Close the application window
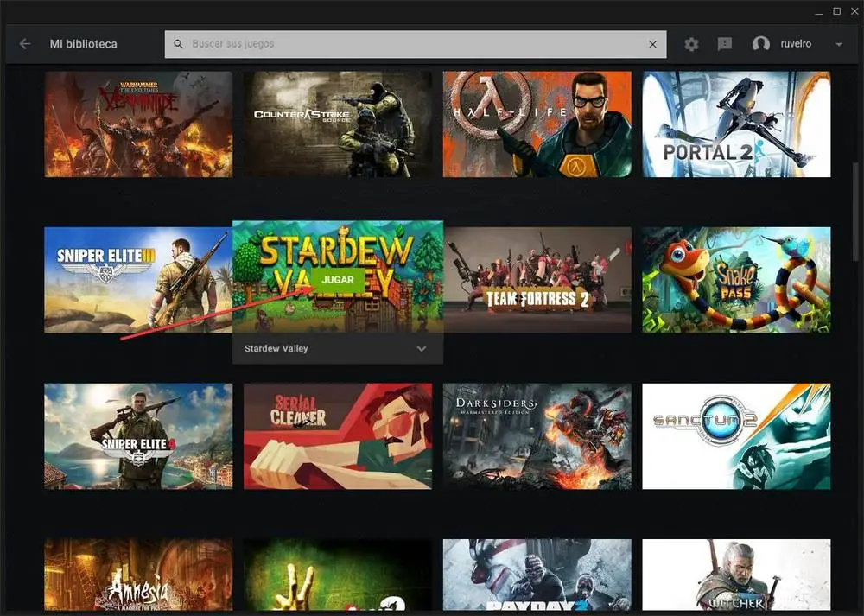The width and height of the screenshot is (864, 616). coord(855,11)
